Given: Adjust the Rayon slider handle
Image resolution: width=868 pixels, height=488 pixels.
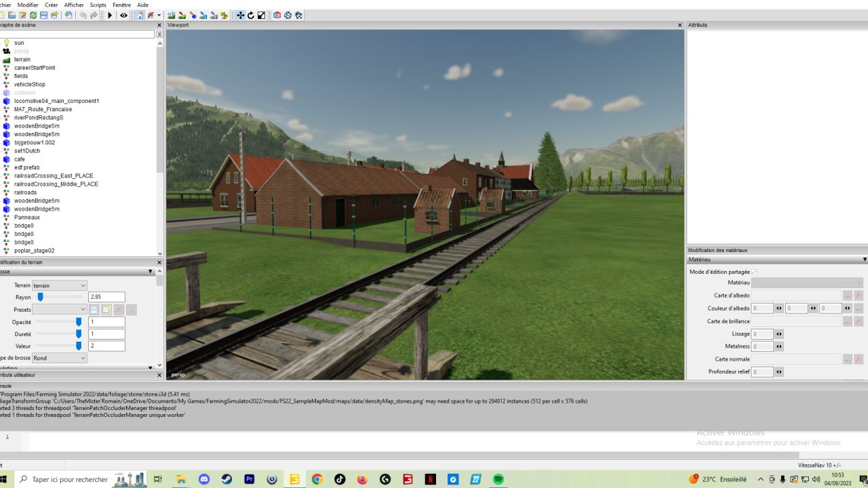Looking at the screenshot, I should [40, 297].
